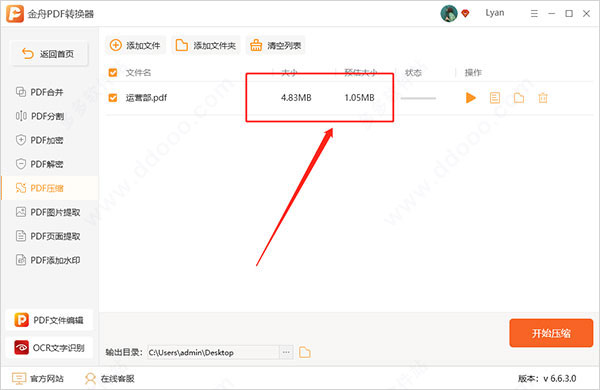Select PDF图片提取 in the sidebar
The width and height of the screenshot is (600, 390).
click(x=50, y=212)
